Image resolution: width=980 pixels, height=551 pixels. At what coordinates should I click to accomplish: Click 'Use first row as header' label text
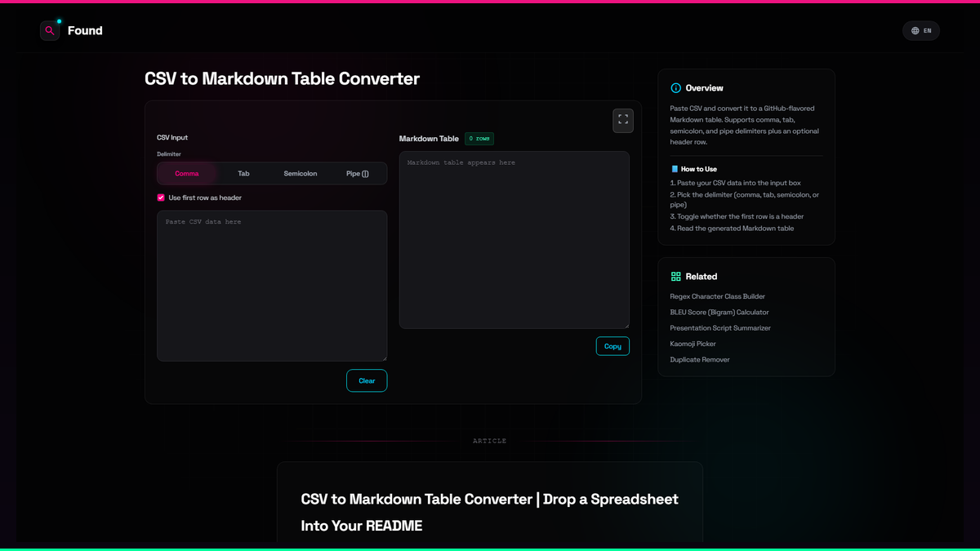click(x=205, y=198)
